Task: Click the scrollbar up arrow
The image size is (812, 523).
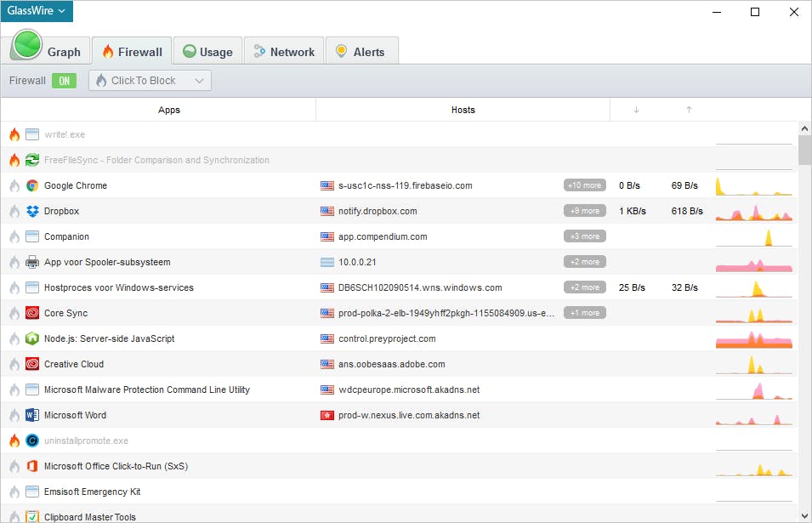Action: 804,128
